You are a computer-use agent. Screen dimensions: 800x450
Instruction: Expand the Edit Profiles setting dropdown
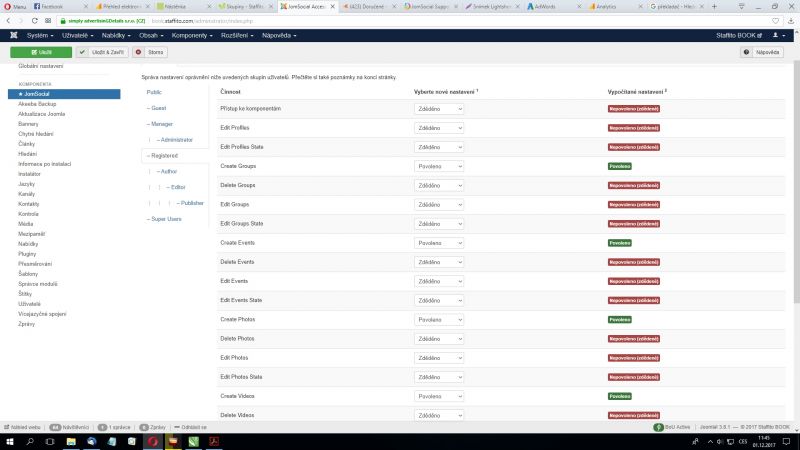click(439, 127)
